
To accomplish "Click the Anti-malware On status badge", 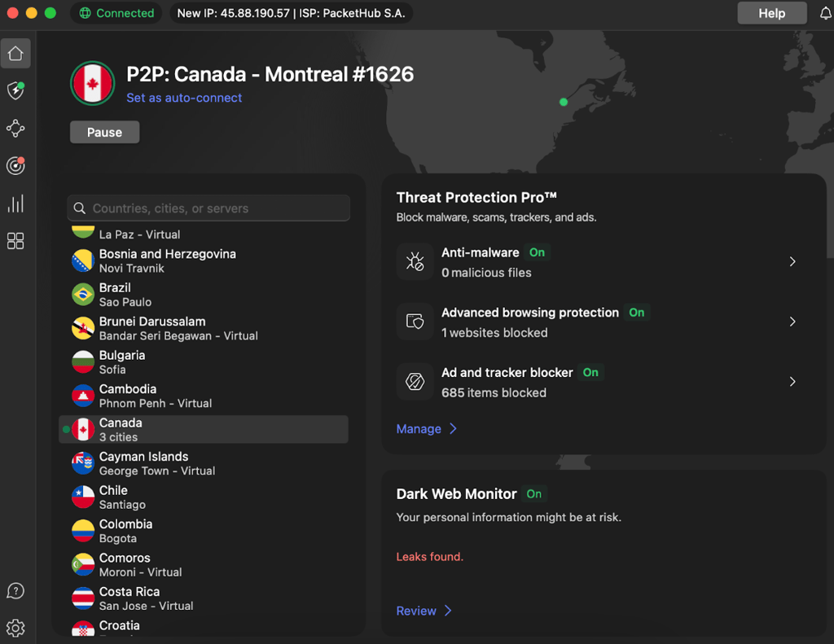I will (x=537, y=252).
